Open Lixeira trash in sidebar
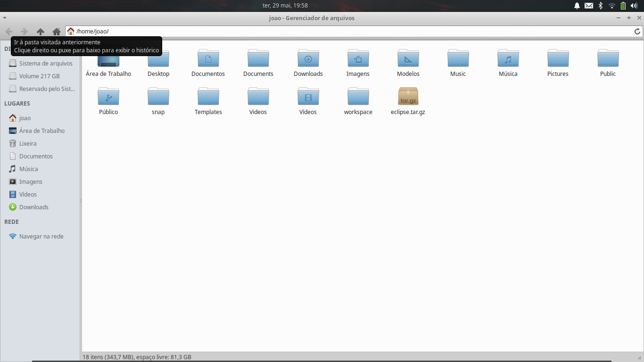644x362 pixels. coord(41,143)
